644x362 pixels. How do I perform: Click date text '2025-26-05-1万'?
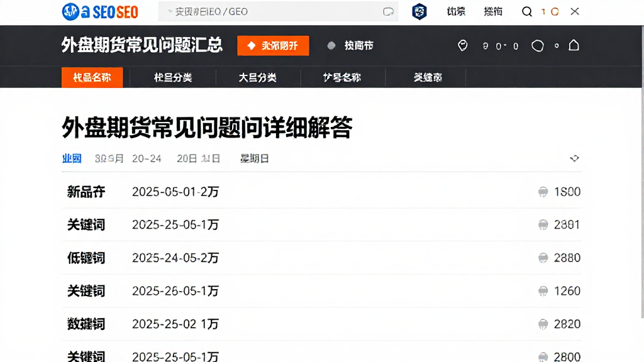[x=175, y=291]
